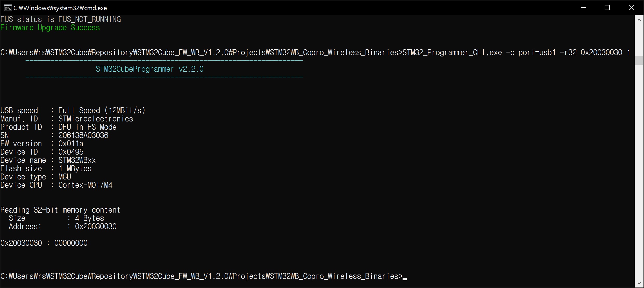Click the serial number 206138A03036
This screenshot has width=644, height=288.
click(x=83, y=135)
